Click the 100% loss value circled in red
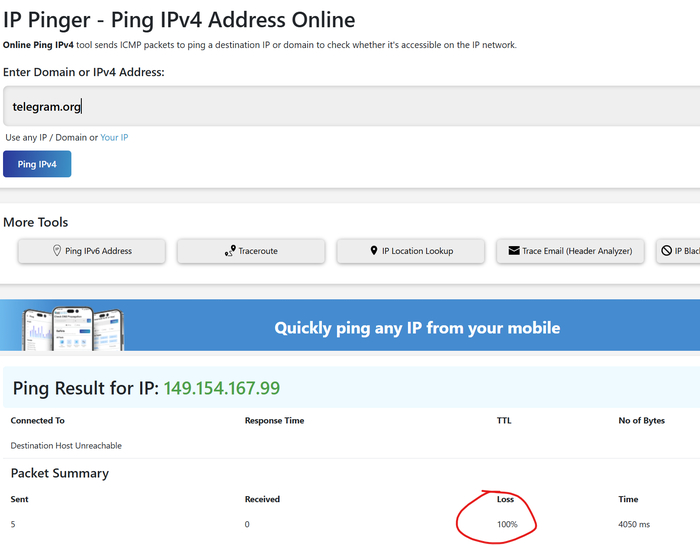Image resolution: width=700 pixels, height=545 pixels. pos(507,524)
